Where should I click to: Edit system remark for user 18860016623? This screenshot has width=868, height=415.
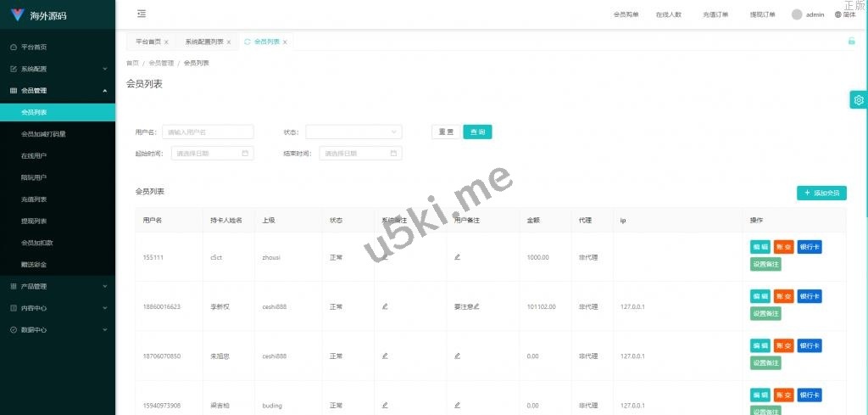coord(385,306)
